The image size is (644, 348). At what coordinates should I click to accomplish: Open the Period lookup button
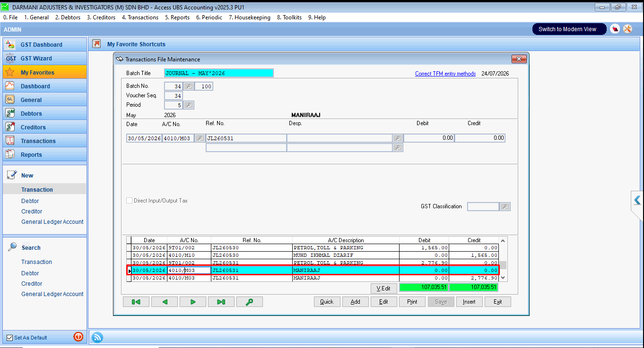(x=188, y=105)
